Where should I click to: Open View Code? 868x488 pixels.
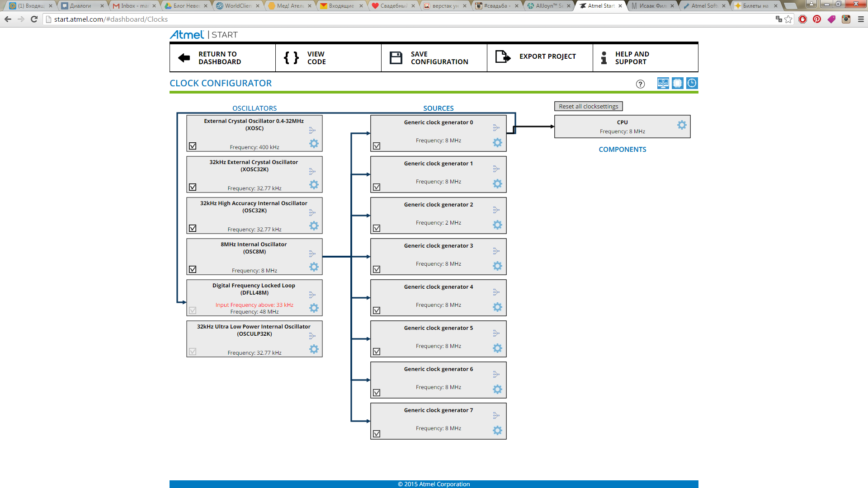point(328,58)
